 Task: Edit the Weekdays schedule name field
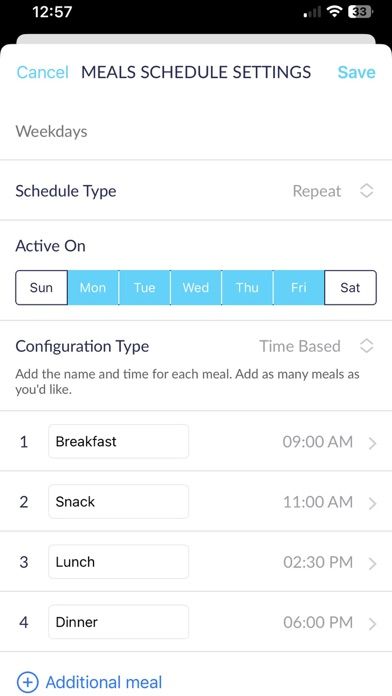tap(196, 131)
